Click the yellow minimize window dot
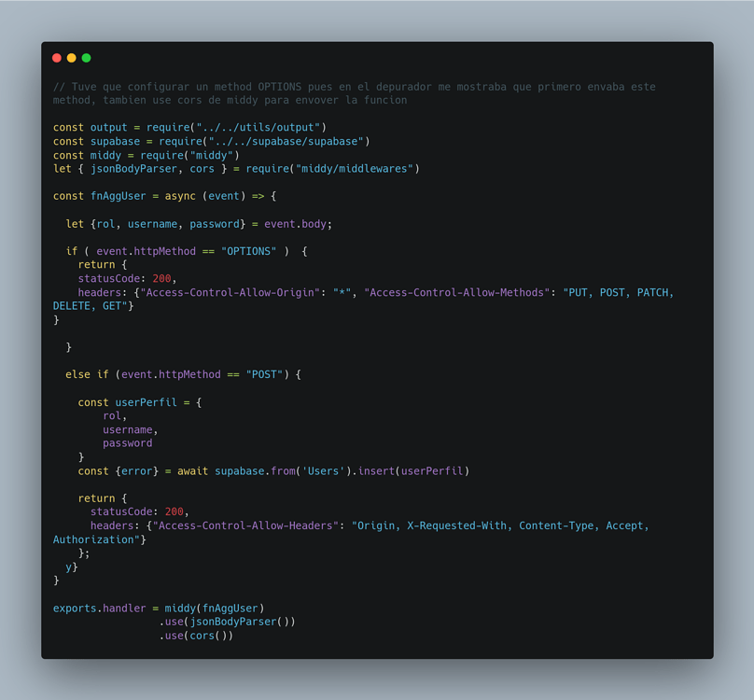 (x=72, y=58)
